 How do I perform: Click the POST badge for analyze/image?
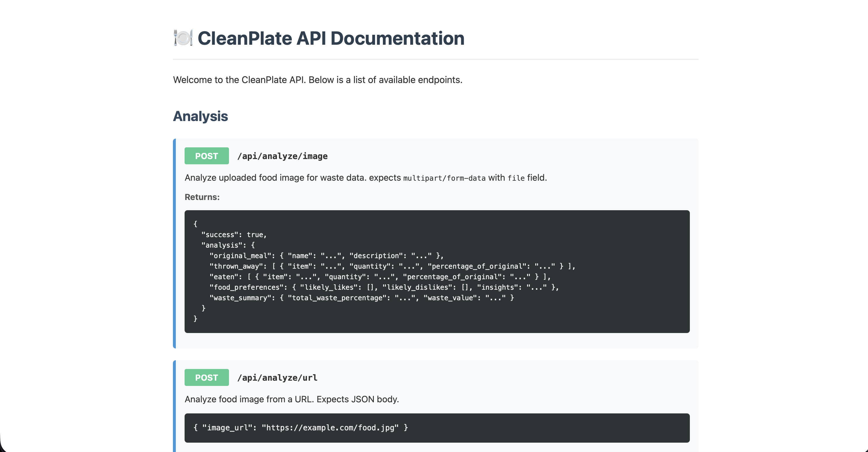(x=206, y=156)
